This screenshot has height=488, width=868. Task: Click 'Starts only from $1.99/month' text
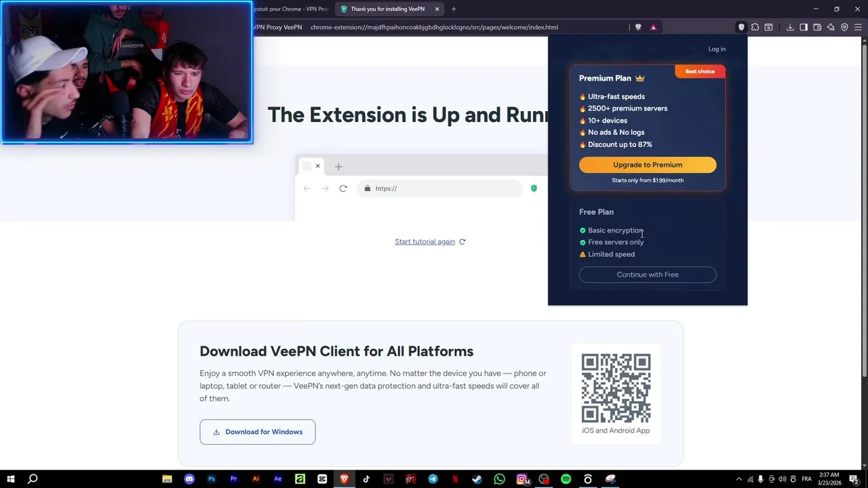tap(648, 180)
